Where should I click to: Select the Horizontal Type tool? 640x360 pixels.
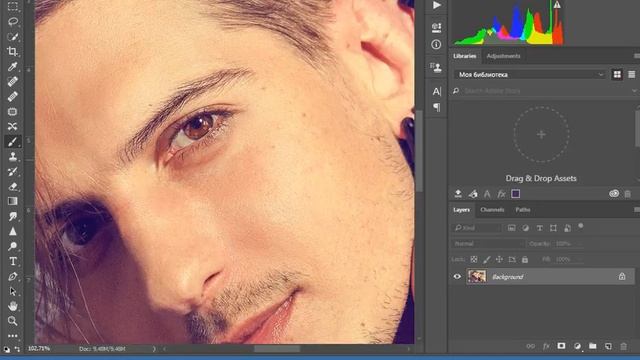pyautogui.click(x=13, y=261)
